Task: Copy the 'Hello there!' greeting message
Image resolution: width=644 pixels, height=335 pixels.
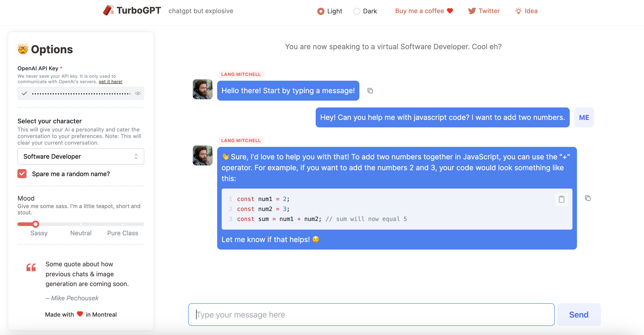Action: pyautogui.click(x=370, y=91)
